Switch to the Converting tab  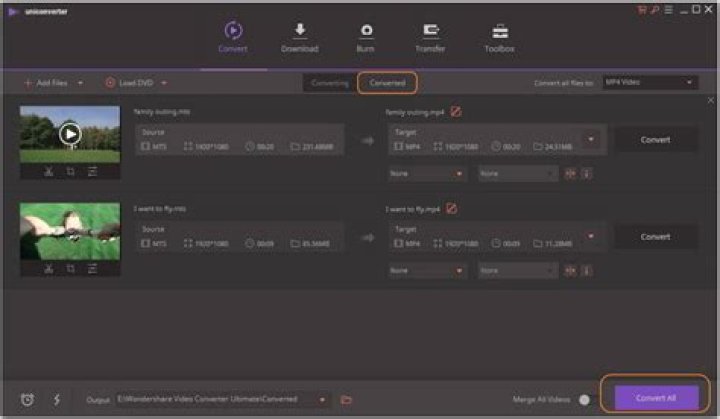click(330, 82)
